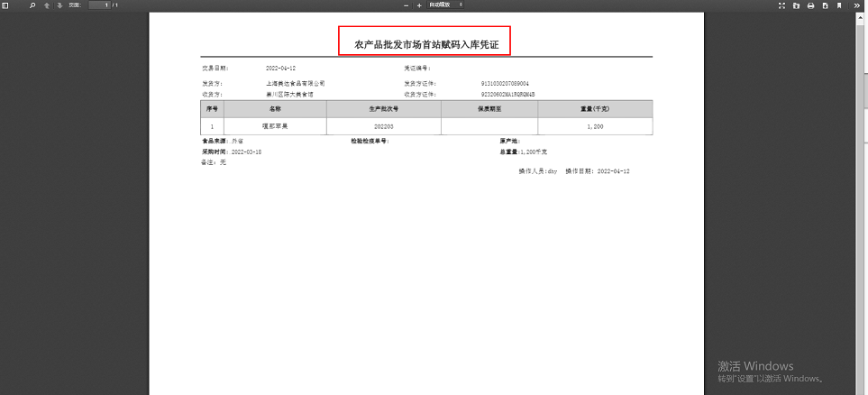Image resolution: width=868 pixels, height=395 pixels.
Task: Click the 生产批次号 column header
Action: (x=384, y=108)
